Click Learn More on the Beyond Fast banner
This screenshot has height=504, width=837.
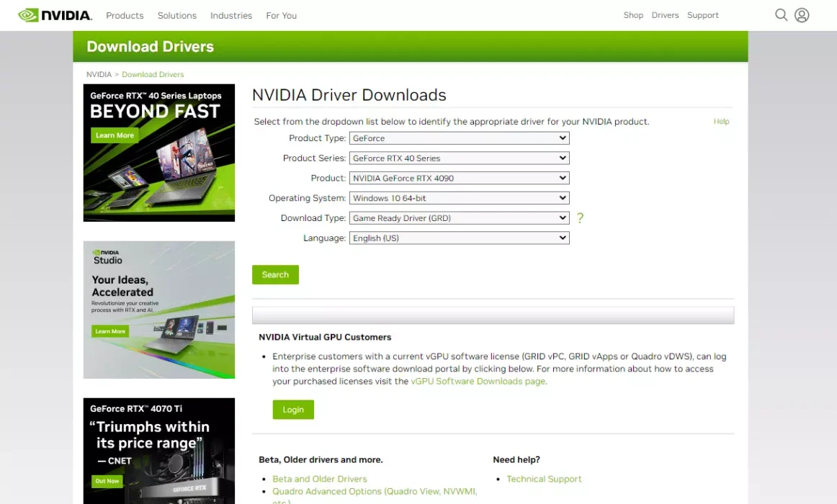tap(115, 135)
